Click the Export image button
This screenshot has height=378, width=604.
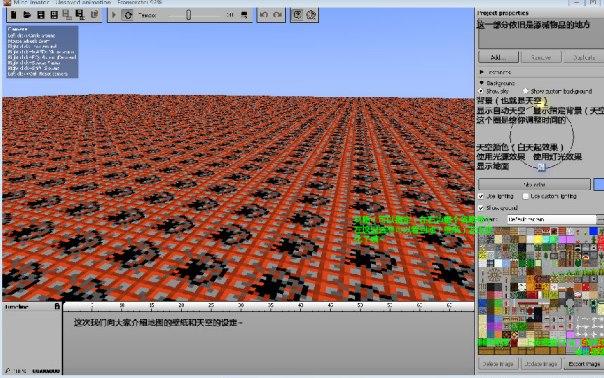pos(584,364)
